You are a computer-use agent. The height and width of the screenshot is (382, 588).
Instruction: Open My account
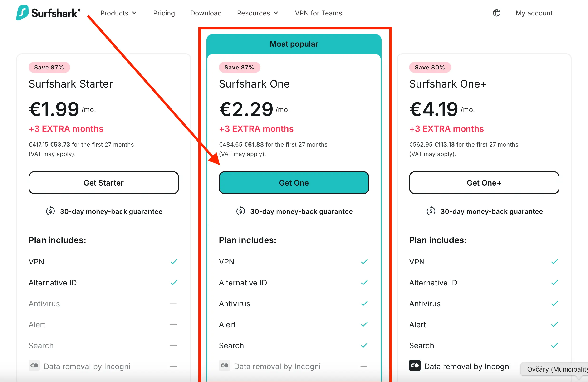click(x=534, y=13)
